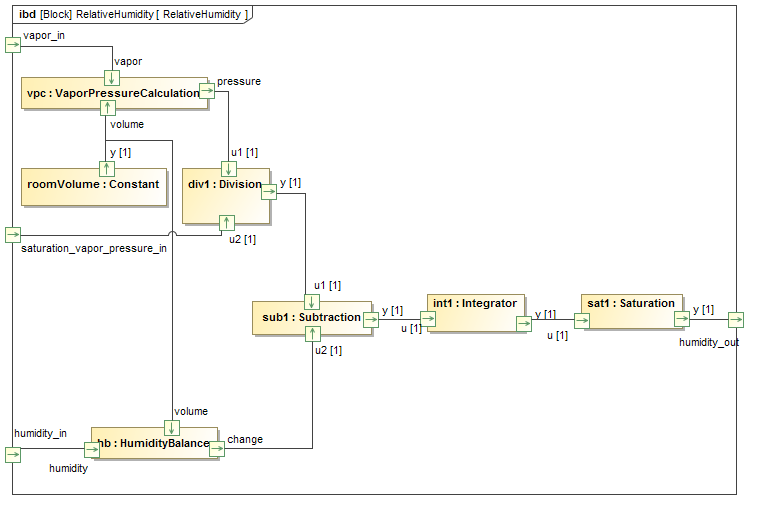Select the pressure output port of vpc

click(207, 91)
